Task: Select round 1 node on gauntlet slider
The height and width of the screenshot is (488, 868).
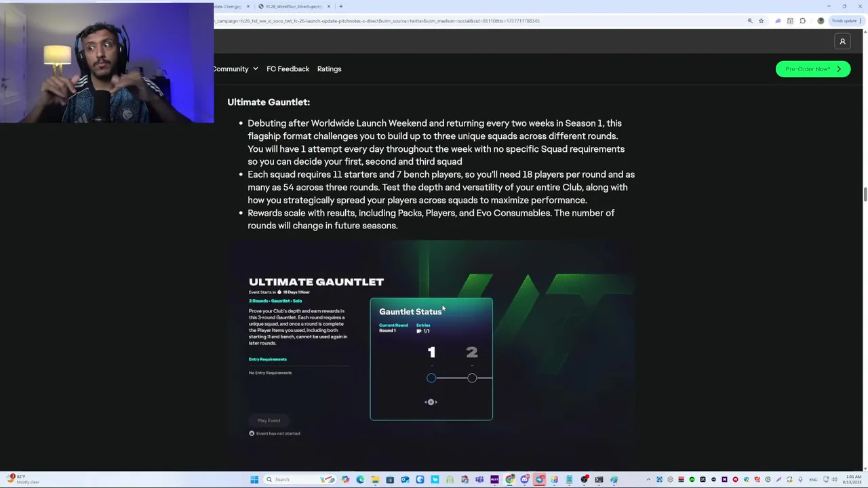Action: (431, 378)
